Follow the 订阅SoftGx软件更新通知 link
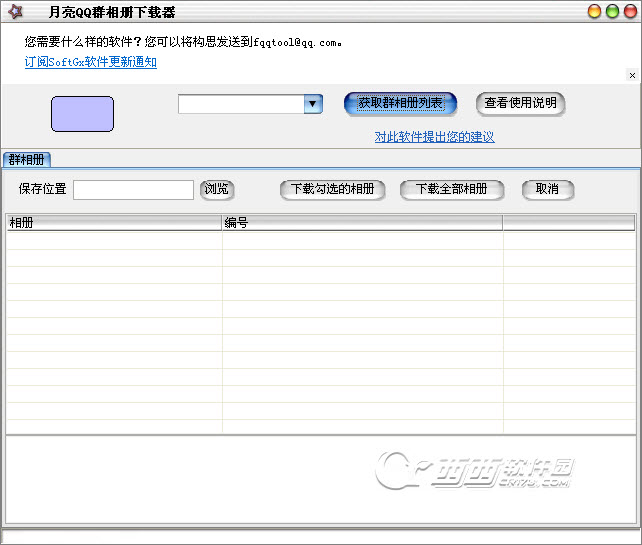Viewport: 642px width, 545px height. [x=90, y=62]
